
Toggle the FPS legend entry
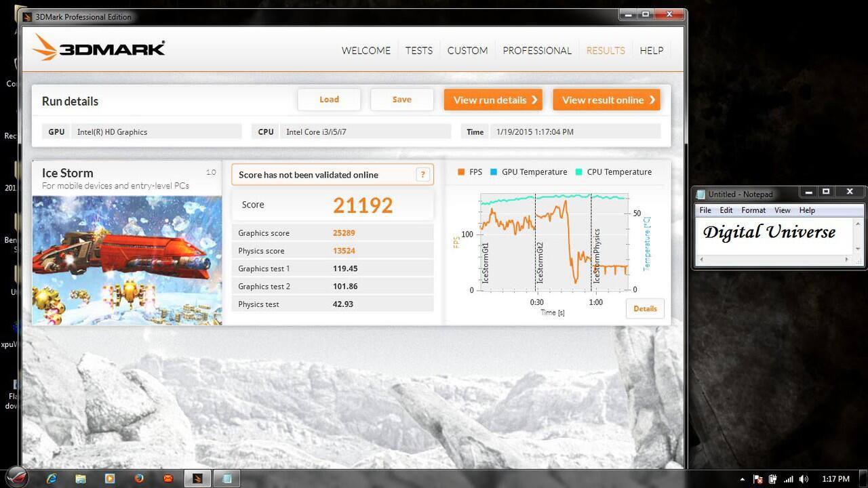(x=470, y=172)
